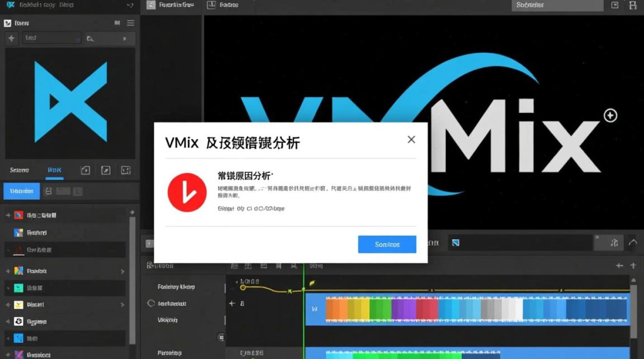Click the first square icon right of the underlined tab
Screen dimensions: 644x359
tap(85, 170)
